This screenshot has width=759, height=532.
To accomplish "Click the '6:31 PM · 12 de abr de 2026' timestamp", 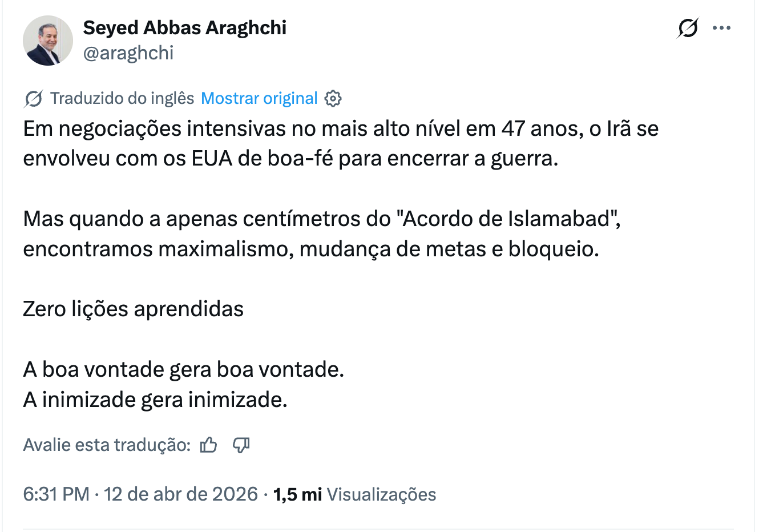I will click(140, 494).
